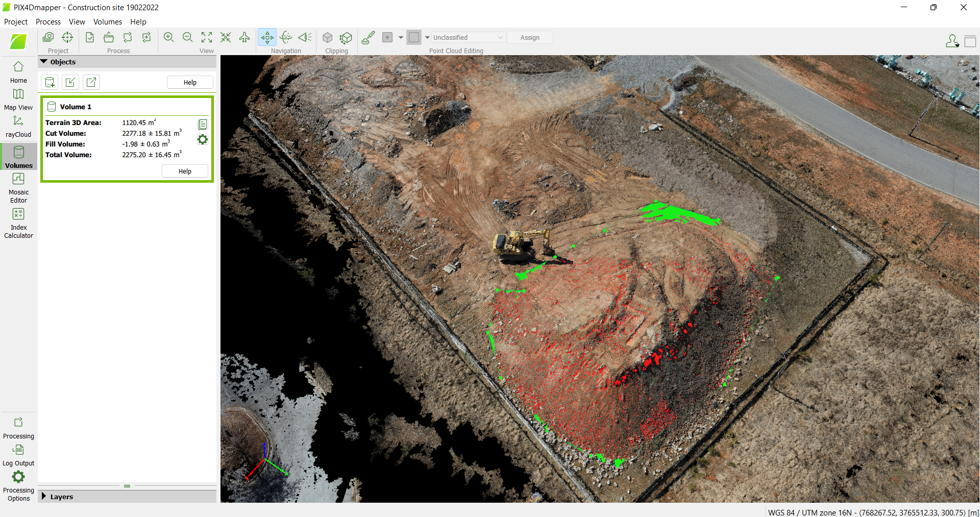Open Volume 1 settings gear icon
This screenshot has height=517, width=980.
coord(203,140)
